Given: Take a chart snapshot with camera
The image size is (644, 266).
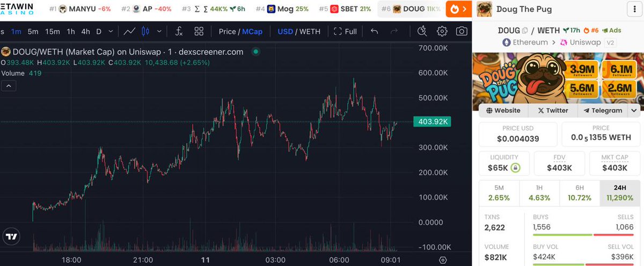Looking at the screenshot, I should pos(462,31).
